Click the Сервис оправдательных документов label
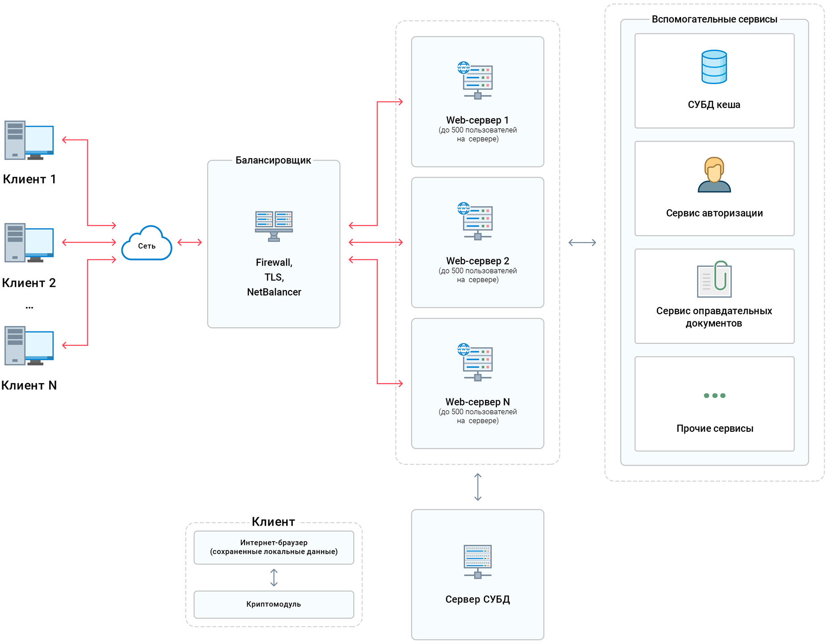Screen dimensions: 828x644 714,317
